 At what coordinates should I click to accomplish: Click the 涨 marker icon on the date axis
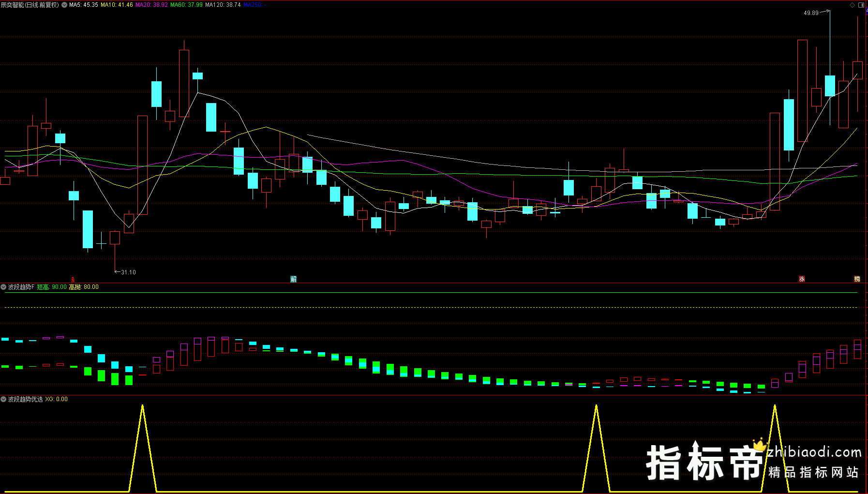(802, 279)
